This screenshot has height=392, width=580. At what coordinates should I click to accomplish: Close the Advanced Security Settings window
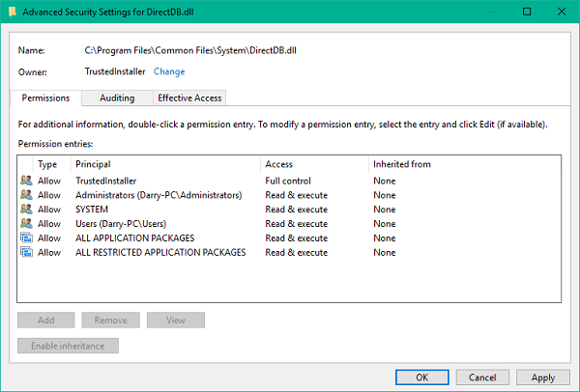click(x=562, y=12)
